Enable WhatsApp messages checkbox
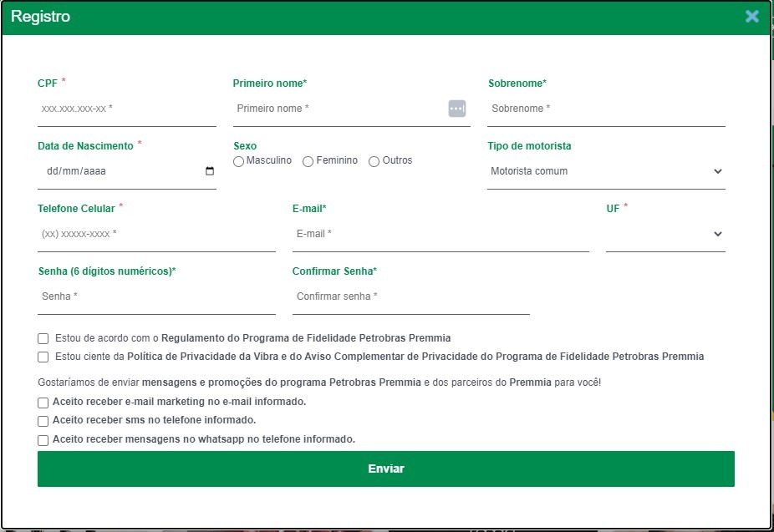The image size is (774, 532). point(43,440)
